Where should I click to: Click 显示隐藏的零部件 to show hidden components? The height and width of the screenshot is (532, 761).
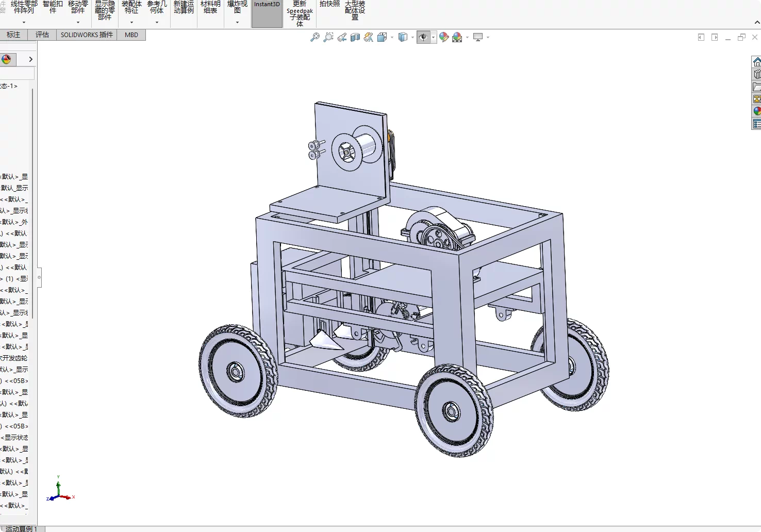point(105,10)
